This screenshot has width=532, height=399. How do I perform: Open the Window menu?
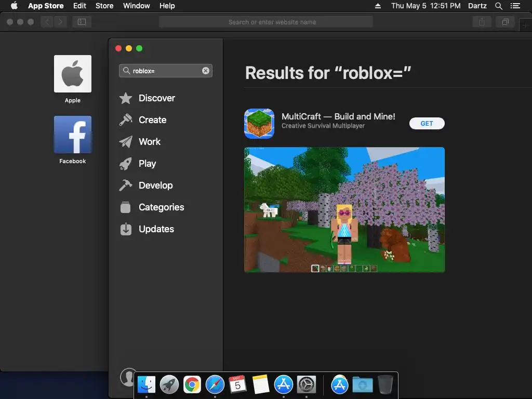[x=137, y=6]
